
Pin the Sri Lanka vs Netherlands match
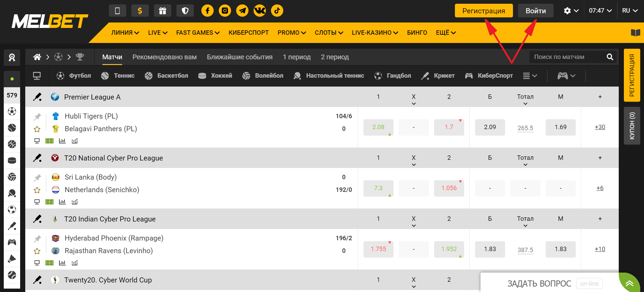37,178
